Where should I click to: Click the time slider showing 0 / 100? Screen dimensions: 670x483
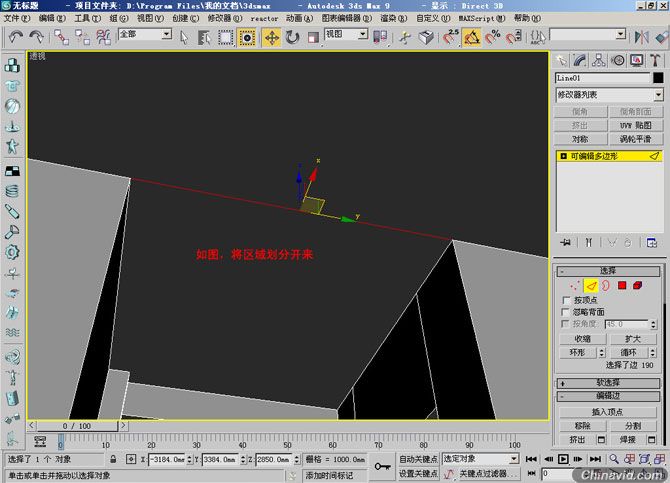77,426
